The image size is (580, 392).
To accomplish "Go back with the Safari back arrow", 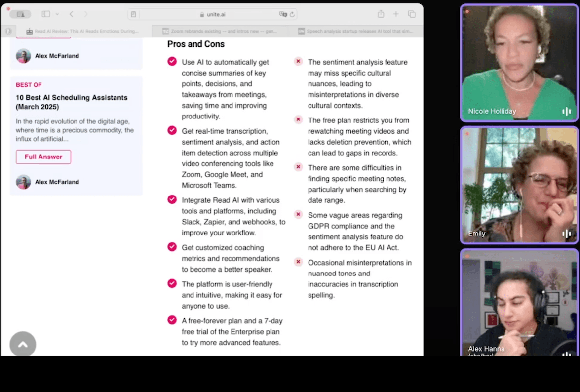I will tap(72, 14).
